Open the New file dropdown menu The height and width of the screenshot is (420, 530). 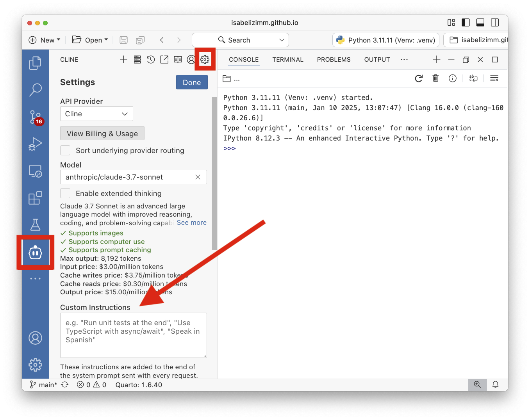pos(45,40)
